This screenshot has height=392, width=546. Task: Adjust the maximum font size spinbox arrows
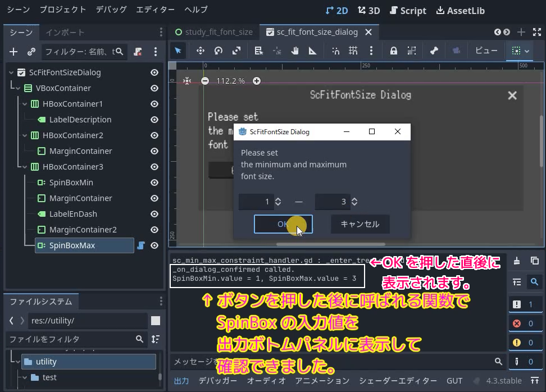coord(354,202)
